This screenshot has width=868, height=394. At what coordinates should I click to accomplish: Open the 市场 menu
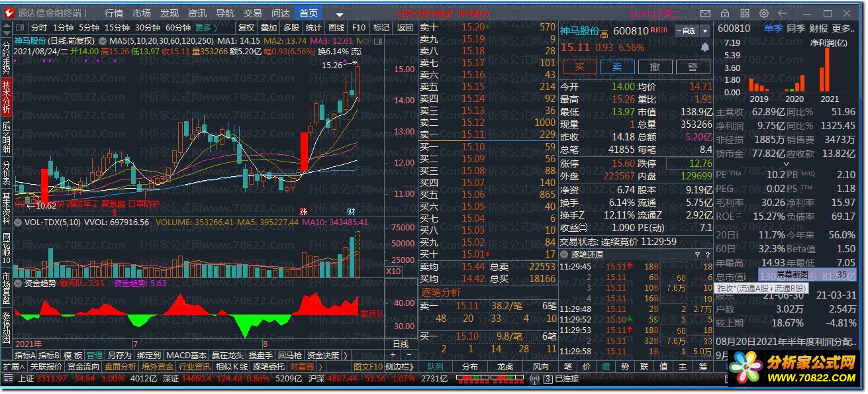[x=142, y=13]
